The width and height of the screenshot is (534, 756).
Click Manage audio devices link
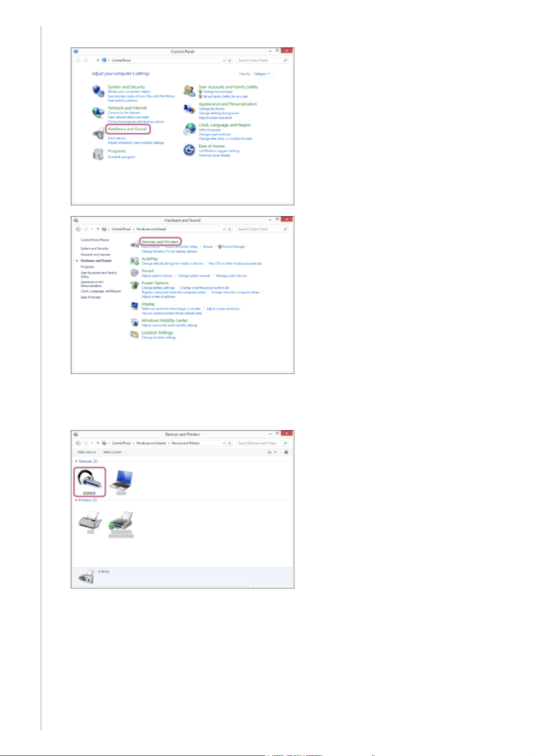pyautogui.click(x=231, y=276)
